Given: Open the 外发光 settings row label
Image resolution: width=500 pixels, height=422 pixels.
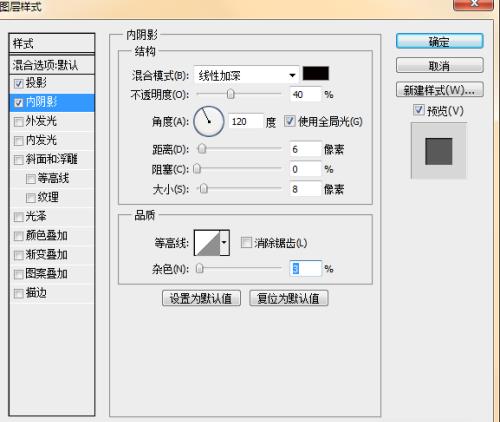Looking at the screenshot, I should [x=41, y=121].
